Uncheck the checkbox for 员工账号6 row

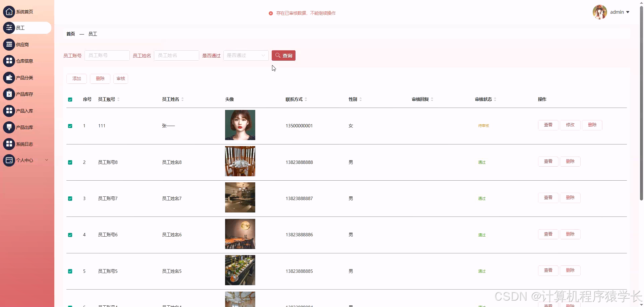[70, 235]
